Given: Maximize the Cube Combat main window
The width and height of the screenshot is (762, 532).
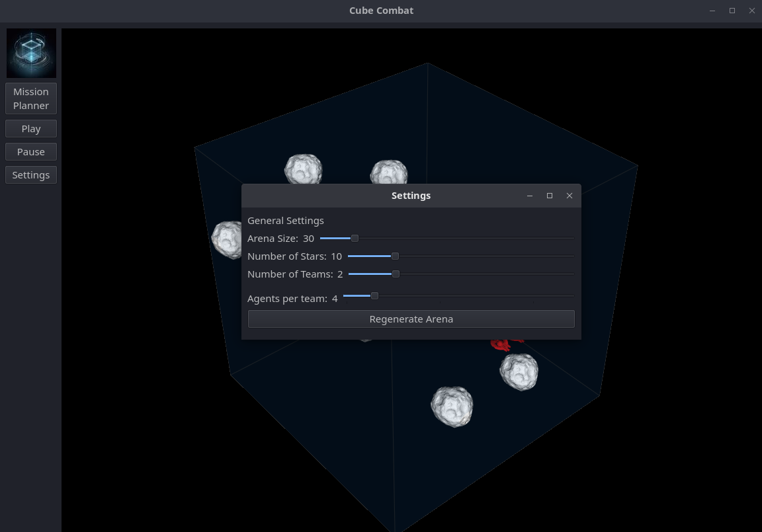Looking at the screenshot, I should coord(732,11).
